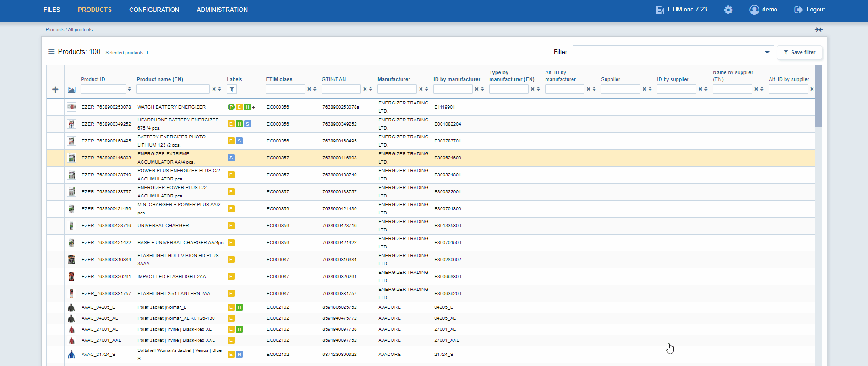Click the ETIM.one 7.23 logo icon
868x366 pixels.
pyautogui.click(x=660, y=10)
